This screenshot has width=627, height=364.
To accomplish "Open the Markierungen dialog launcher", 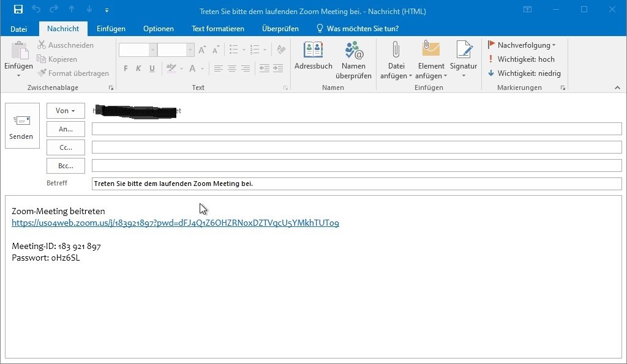I will click(x=563, y=88).
